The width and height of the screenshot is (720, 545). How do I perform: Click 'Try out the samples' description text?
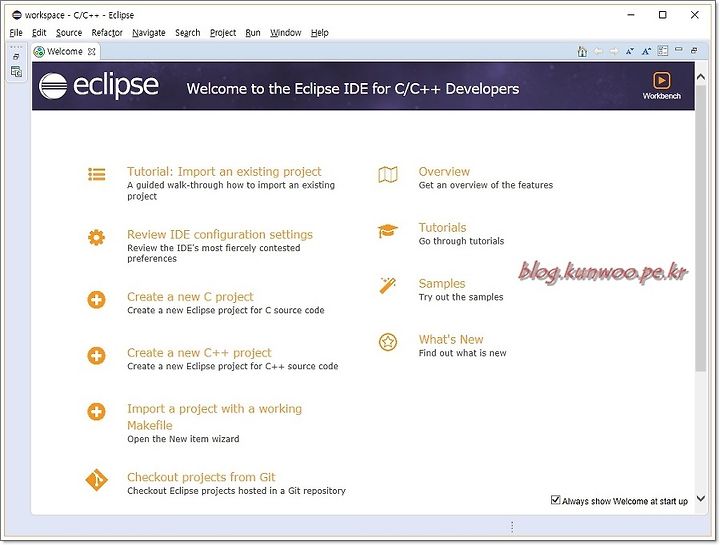(x=461, y=297)
